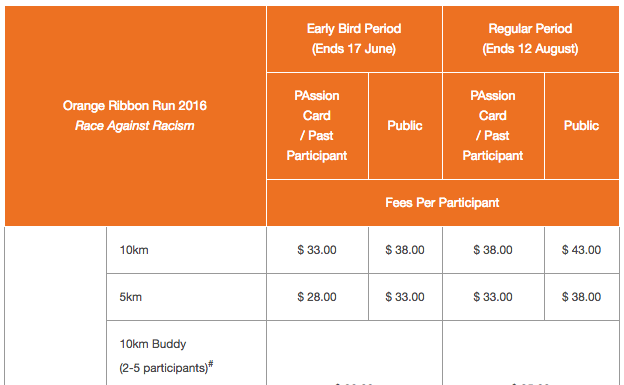Click the 5km Early Bird Public $ 33.00 cell
624x385 pixels.
405,297
